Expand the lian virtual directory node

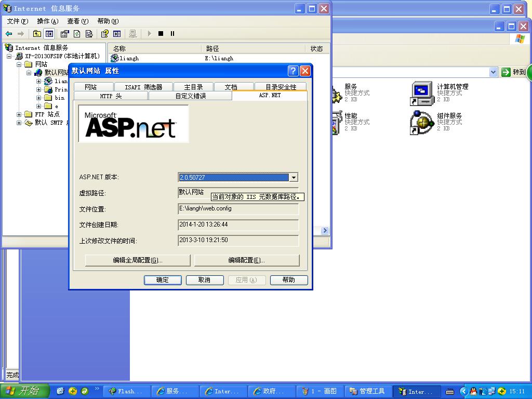[38, 81]
